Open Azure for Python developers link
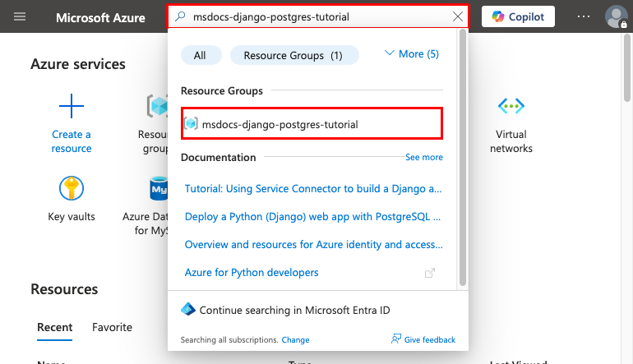 pos(252,272)
